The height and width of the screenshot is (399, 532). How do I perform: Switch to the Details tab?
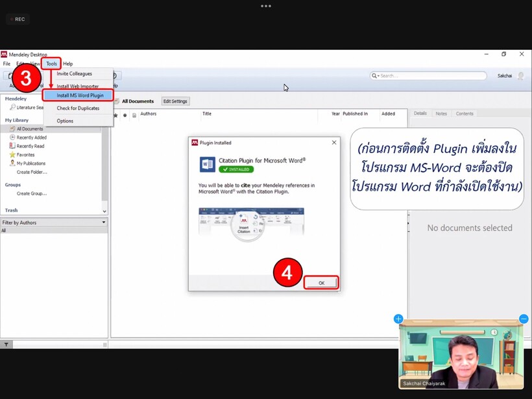pos(420,114)
